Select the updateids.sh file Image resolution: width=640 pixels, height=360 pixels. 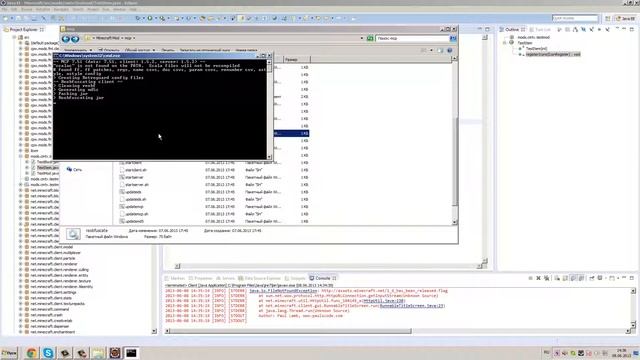(136, 199)
